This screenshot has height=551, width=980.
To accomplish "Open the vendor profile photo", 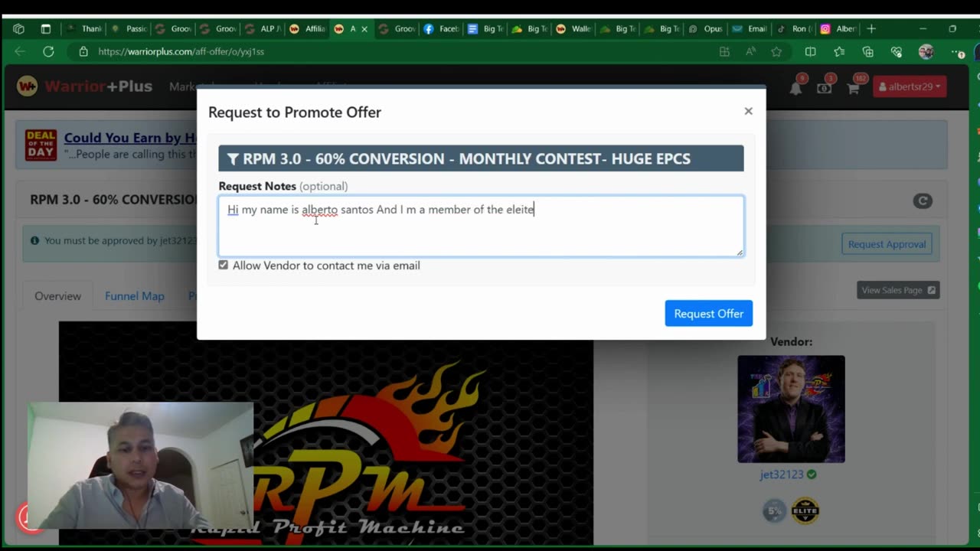I will click(x=791, y=409).
